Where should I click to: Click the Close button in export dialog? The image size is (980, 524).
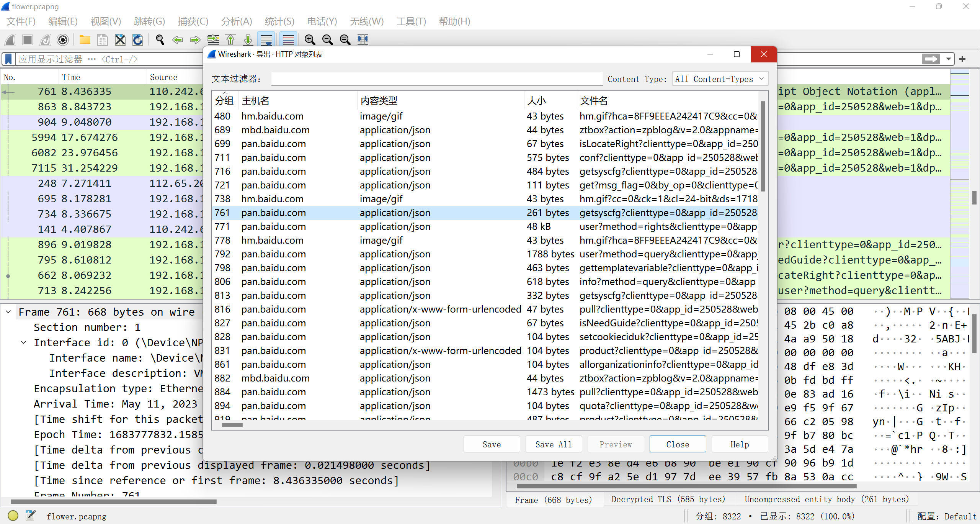pos(677,444)
